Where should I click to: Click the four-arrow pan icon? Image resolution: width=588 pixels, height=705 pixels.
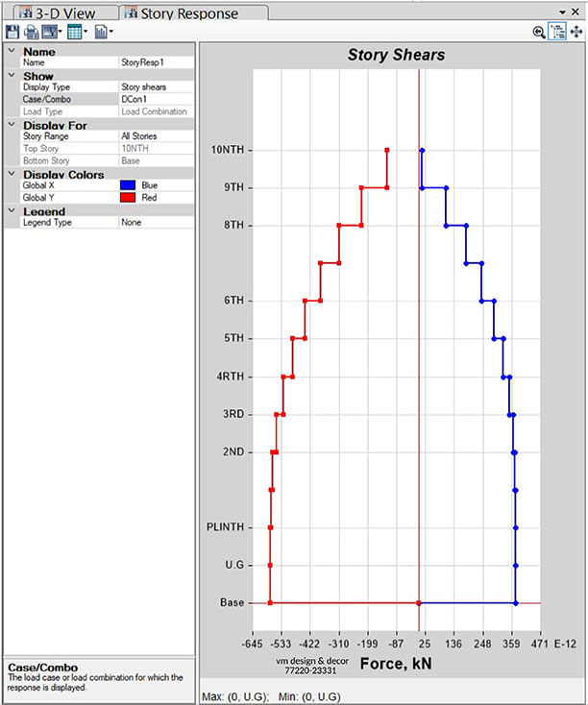click(576, 32)
